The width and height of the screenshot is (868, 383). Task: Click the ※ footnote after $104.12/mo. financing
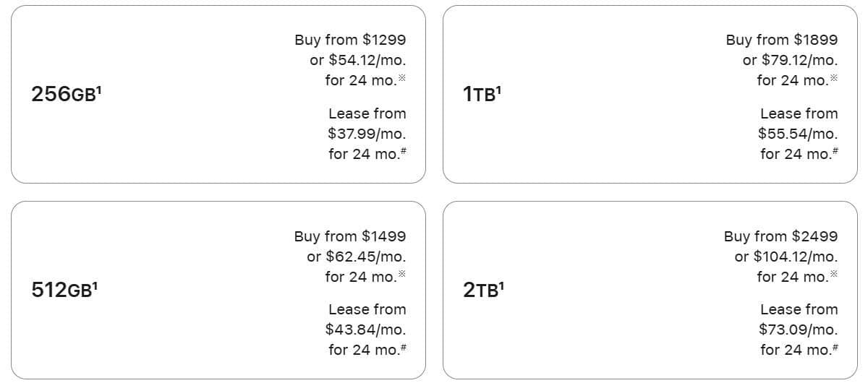click(834, 273)
